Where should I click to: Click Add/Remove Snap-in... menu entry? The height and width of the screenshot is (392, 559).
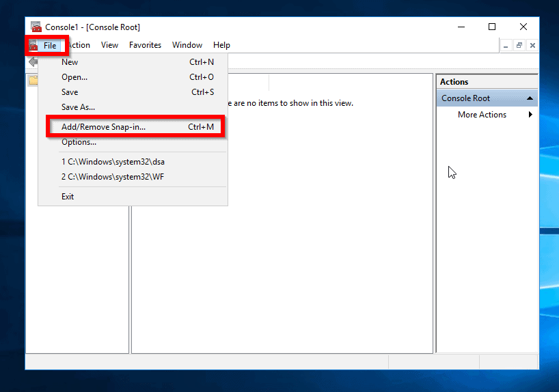pyautogui.click(x=133, y=127)
